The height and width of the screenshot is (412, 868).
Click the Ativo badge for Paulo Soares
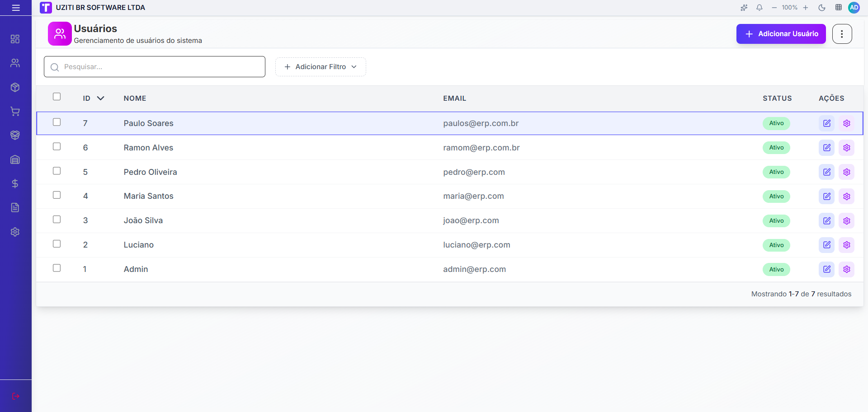[776, 123]
